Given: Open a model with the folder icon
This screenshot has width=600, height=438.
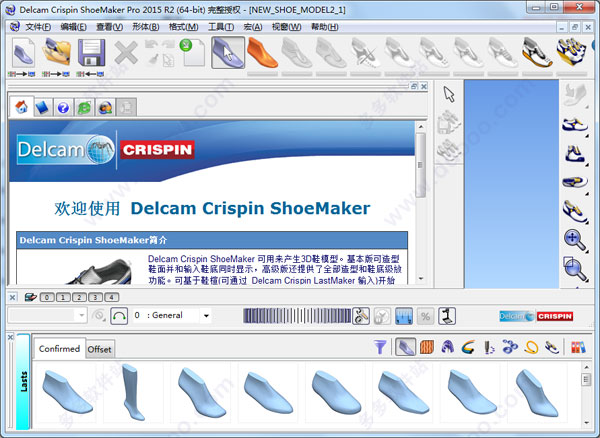Looking at the screenshot, I should click(56, 53).
